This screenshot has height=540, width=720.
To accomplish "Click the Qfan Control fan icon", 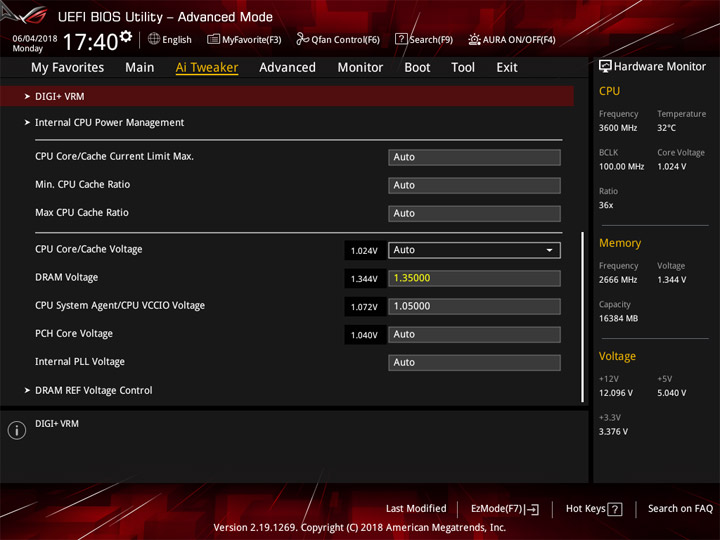I will pos(302,39).
